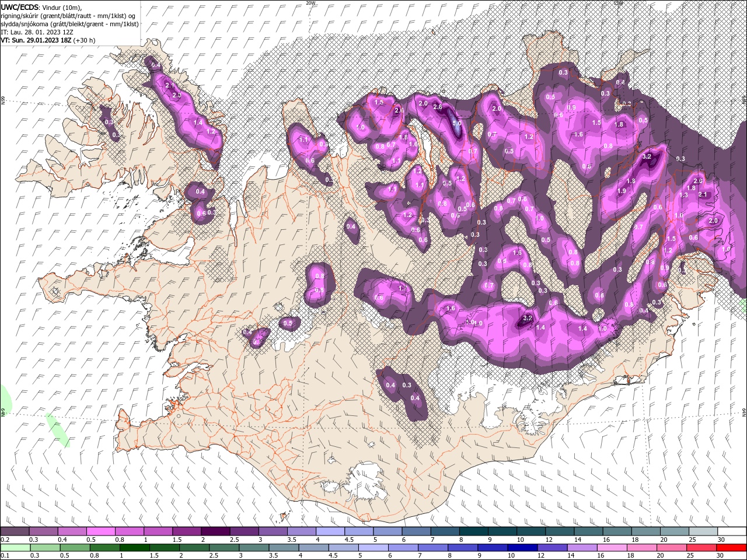Click the '14' label in upper legend
This screenshot has height=560, width=747.
click(579, 540)
